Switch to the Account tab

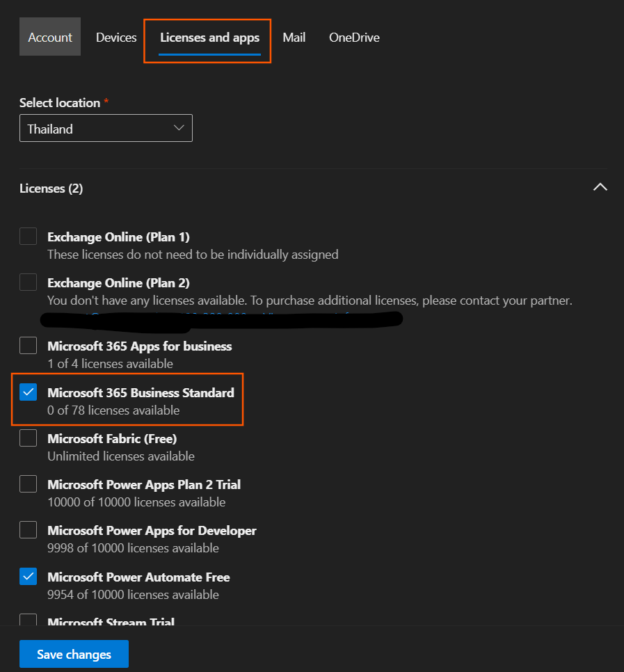point(49,37)
